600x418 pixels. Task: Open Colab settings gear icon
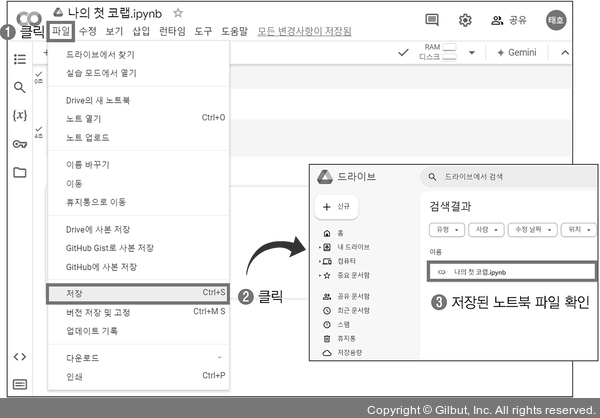pyautogui.click(x=465, y=20)
